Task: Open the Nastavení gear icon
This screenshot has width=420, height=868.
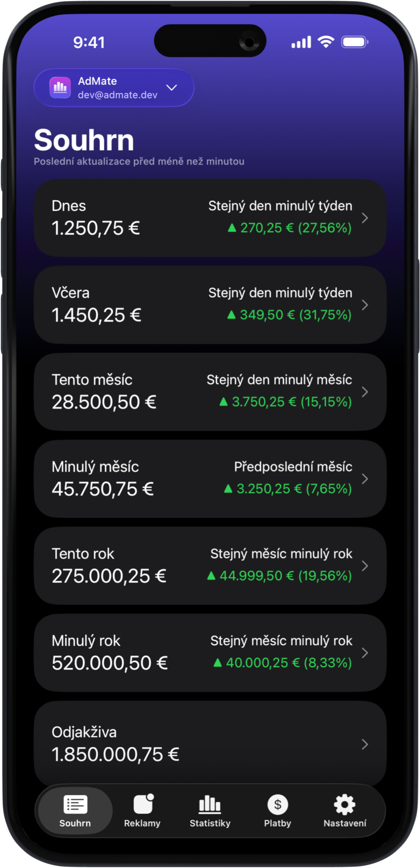Action: pyautogui.click(x=345, y=804)
